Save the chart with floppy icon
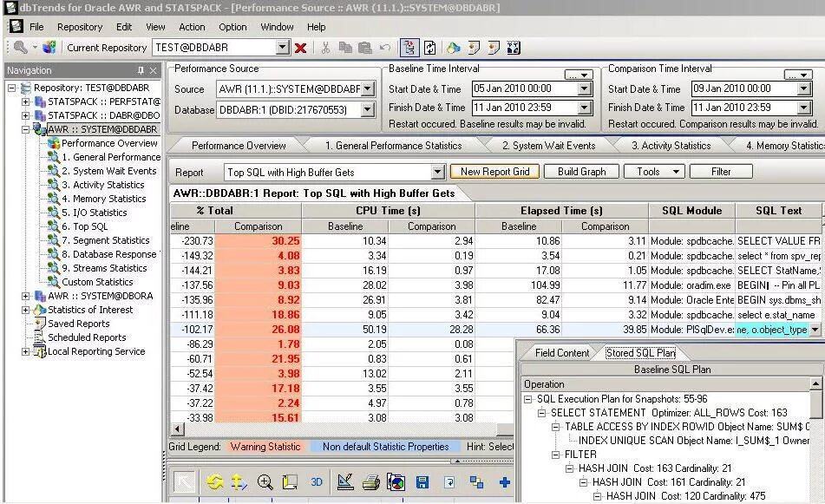Viewport: 825px width, 504px height. (x=422, y=482)
